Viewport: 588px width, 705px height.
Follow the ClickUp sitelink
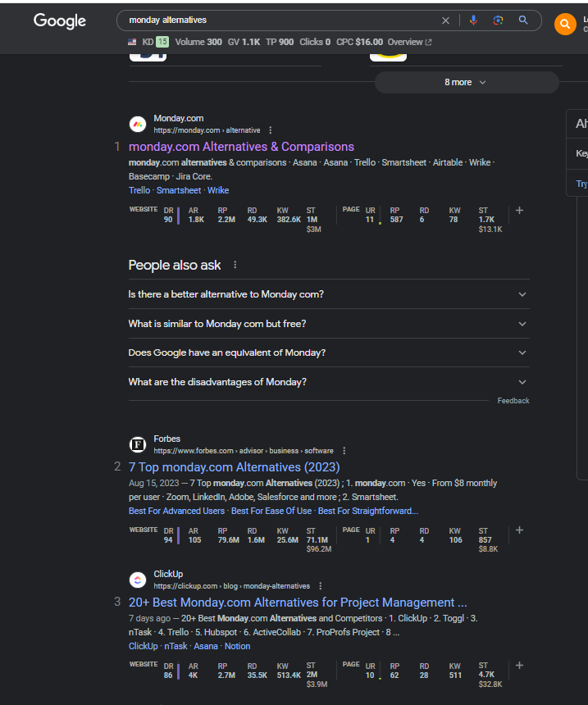[143, 646]
